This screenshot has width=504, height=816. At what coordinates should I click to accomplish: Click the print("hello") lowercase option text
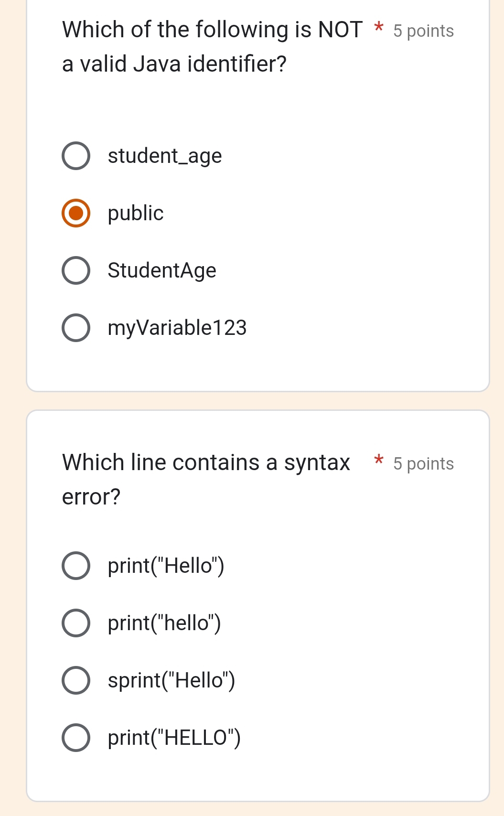[164, 623]
